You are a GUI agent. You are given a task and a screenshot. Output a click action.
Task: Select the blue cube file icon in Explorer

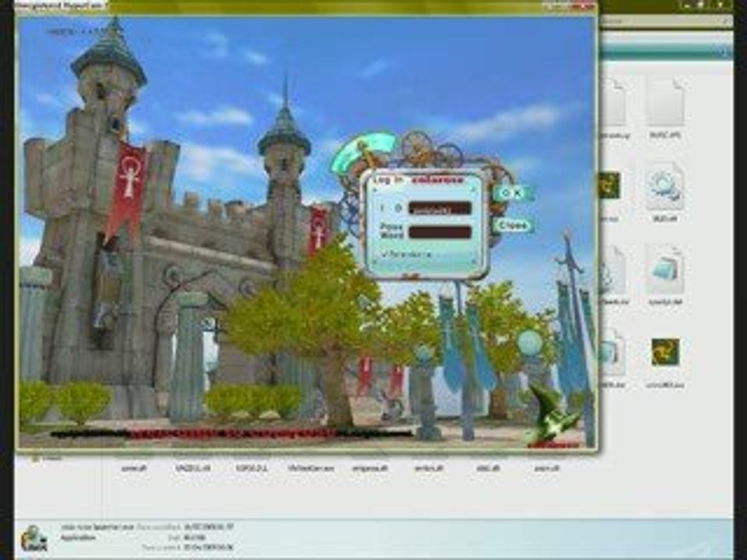pos(665,270)
